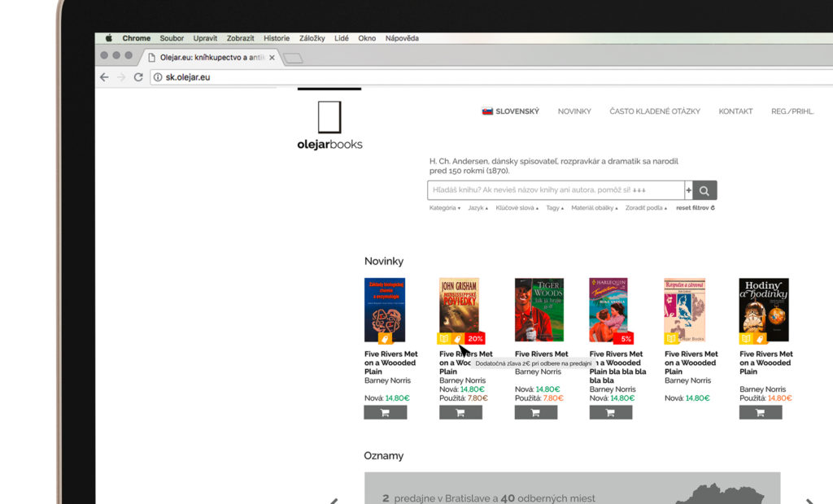Click the olejarbooks logo

coord(329,126)
